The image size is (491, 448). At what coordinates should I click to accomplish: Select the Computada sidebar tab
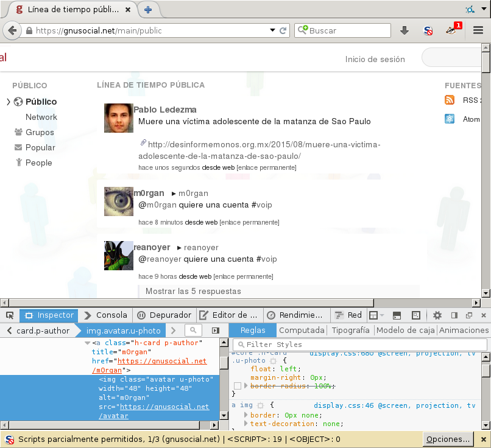pos(302,331)
